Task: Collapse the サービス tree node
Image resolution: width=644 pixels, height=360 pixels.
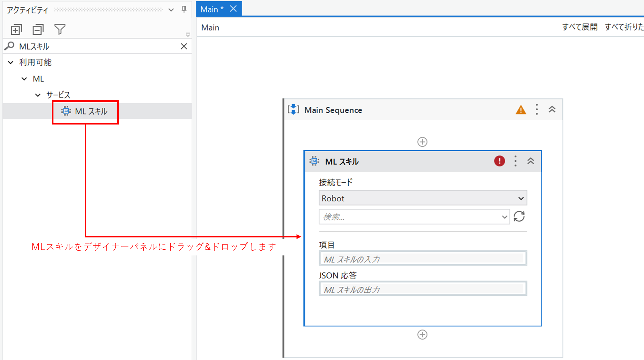Action: 38,95
